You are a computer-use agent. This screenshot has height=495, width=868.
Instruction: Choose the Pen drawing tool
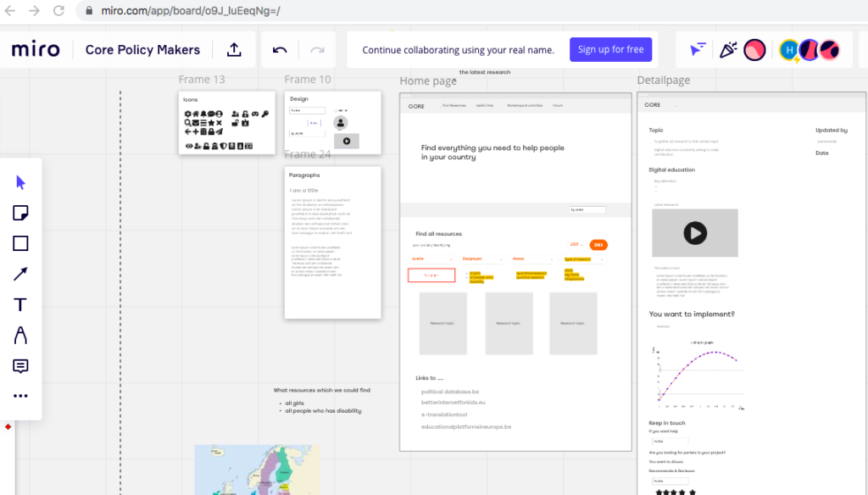click(x=21, y=336)
